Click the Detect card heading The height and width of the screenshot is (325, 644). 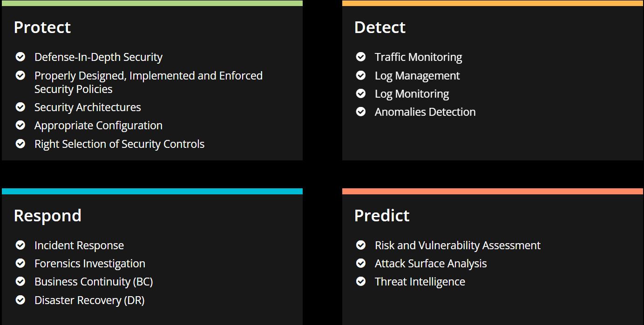pos(380,27)
